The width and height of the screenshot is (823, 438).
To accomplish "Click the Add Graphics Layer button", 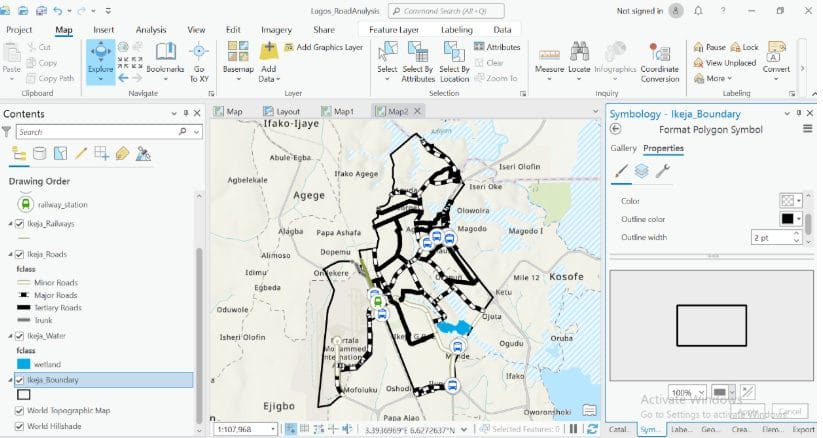I will (323, 47).
